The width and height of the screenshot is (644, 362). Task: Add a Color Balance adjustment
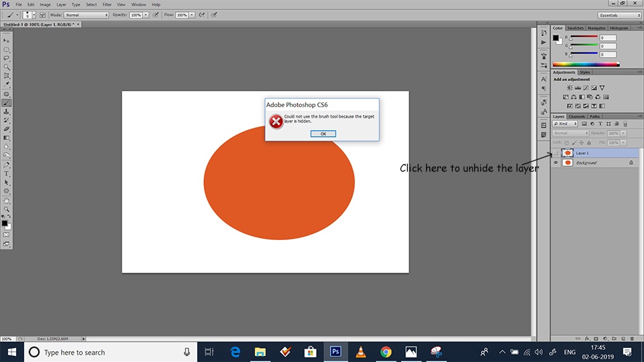tap(574, 97)
